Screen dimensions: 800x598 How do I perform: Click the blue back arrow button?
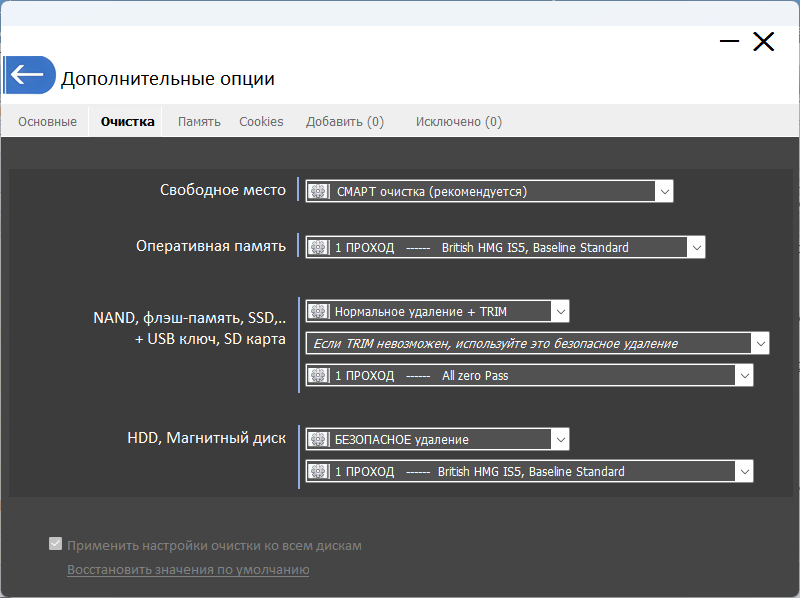pos(28,75)
